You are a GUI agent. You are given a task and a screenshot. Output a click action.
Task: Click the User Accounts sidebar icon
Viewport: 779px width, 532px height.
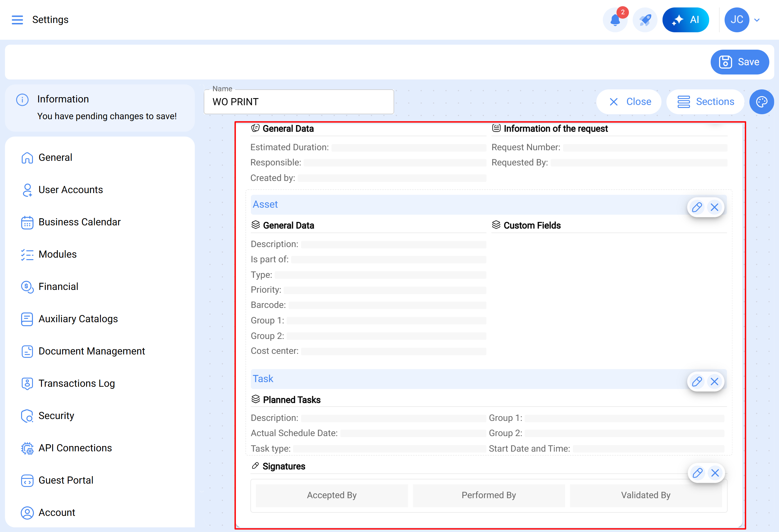tap(27, 190)
